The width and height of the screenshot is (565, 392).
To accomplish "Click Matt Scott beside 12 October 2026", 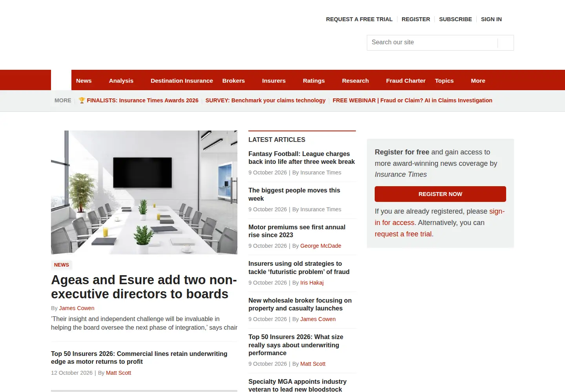I will click(118, 373).
